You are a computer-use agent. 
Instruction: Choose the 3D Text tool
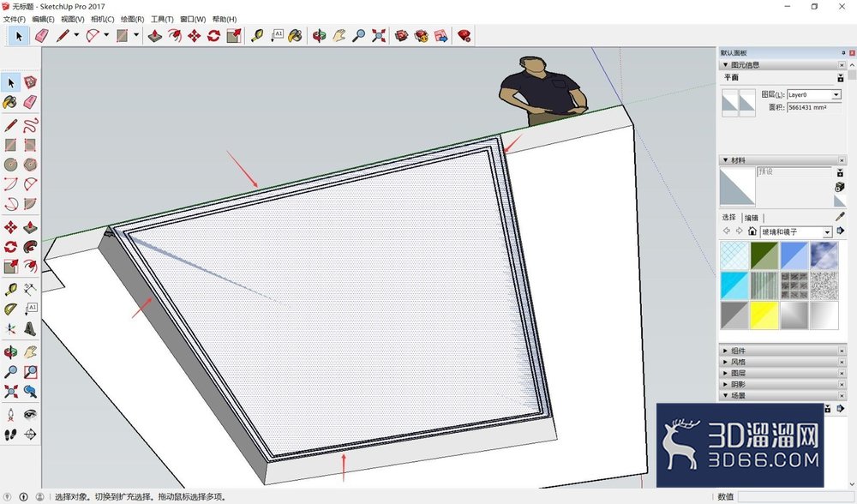coord(31,329)
